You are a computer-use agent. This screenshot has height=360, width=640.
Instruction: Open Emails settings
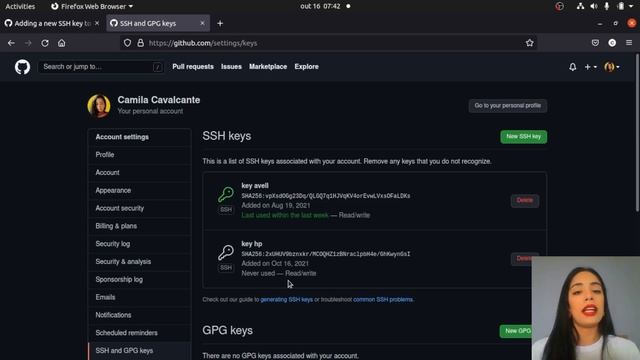pos(140,297)
